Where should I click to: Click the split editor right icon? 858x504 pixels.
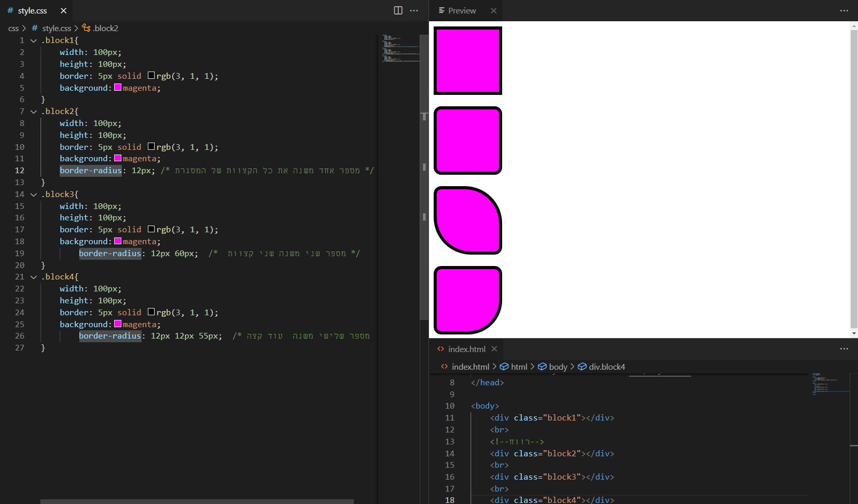point(398,10)
